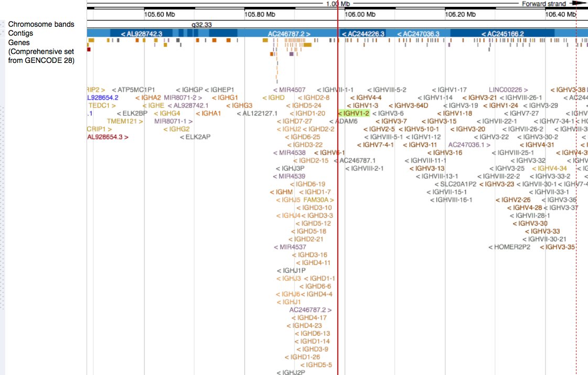The height and width of the screenshot is (375, 588).
Task: Click the 106.00 Mb ruler label
Action: (x=360, y=15)
